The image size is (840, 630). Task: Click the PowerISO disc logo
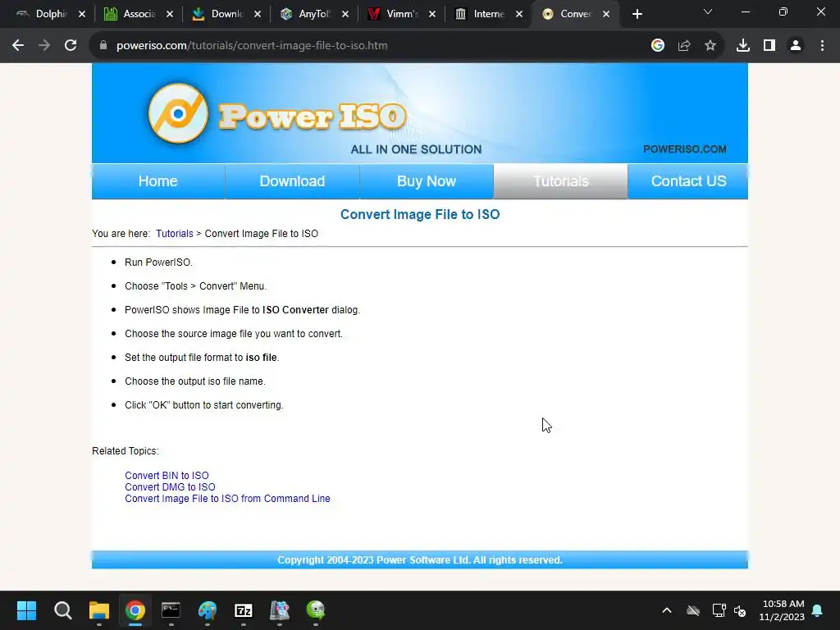point(178,113)
